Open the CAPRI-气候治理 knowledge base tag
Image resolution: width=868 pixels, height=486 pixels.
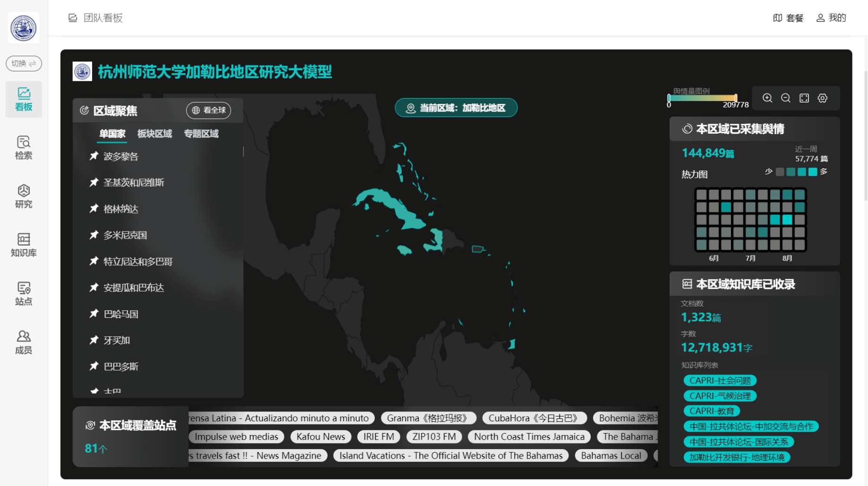(x=720, y=396)
